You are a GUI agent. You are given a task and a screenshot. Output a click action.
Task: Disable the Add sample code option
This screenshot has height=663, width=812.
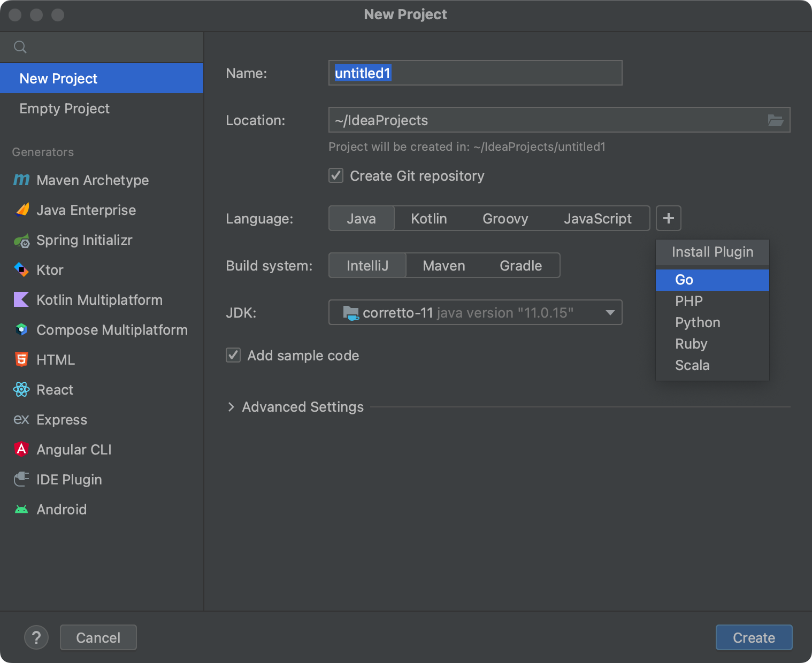(x=233, y=355)
